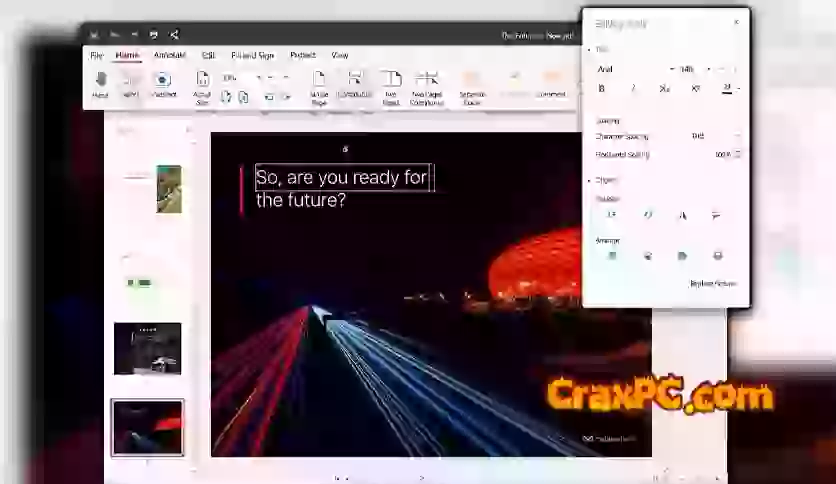The width and height of the screenshot is (836, 484).
Task: Open the Character Spacing dropdown
Action: [717, 136]
